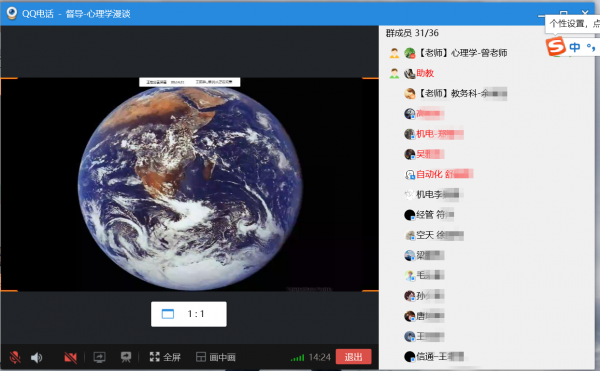Click avatar of 自动化 member
Screen dimensions: 600x371
(410, 174)
